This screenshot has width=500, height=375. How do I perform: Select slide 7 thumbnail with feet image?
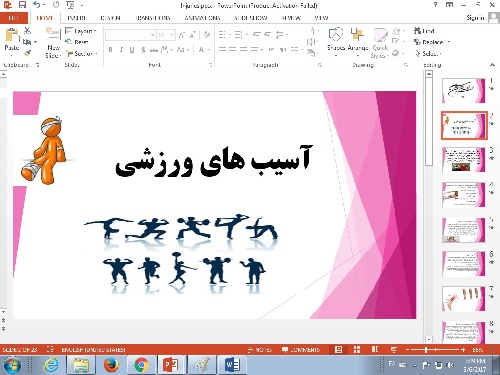point(463,299)
